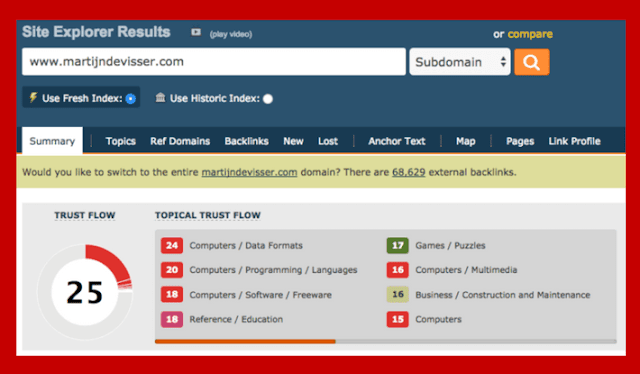Open the Lost tab
Image resolution: width=640 pixels, height=374 pixels.
coord(328,141)
